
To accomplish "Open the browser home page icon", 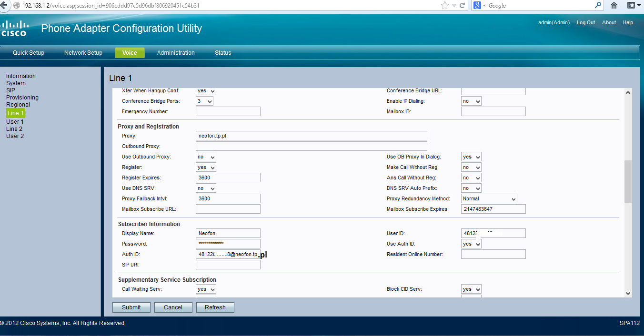I will pos(614,5).
